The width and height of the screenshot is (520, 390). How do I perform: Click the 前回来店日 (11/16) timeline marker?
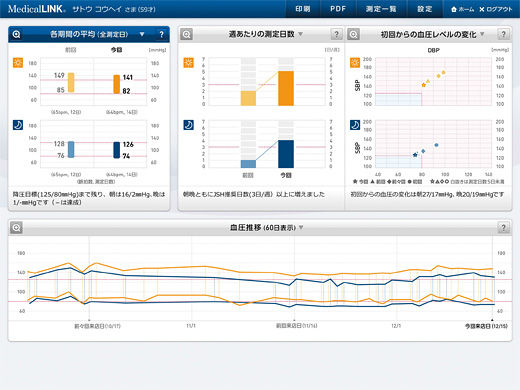pyautogui.click(x=296, y=326)
